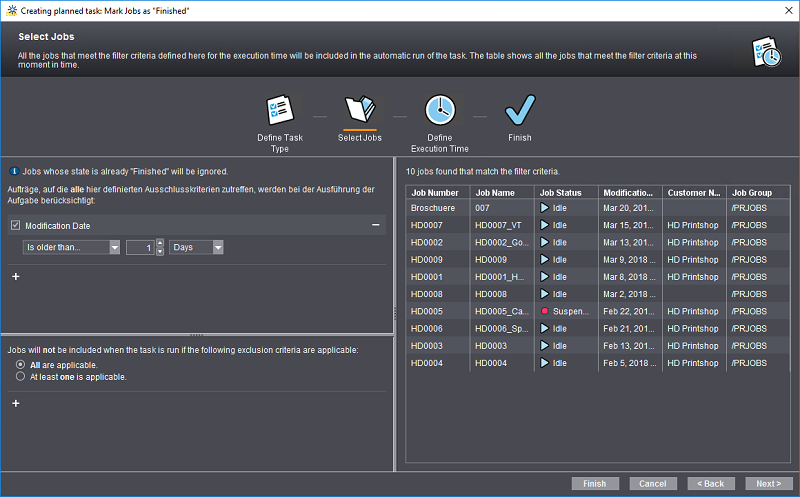
Task: Click the Select Jobs step icon
Action: [360, 109]
